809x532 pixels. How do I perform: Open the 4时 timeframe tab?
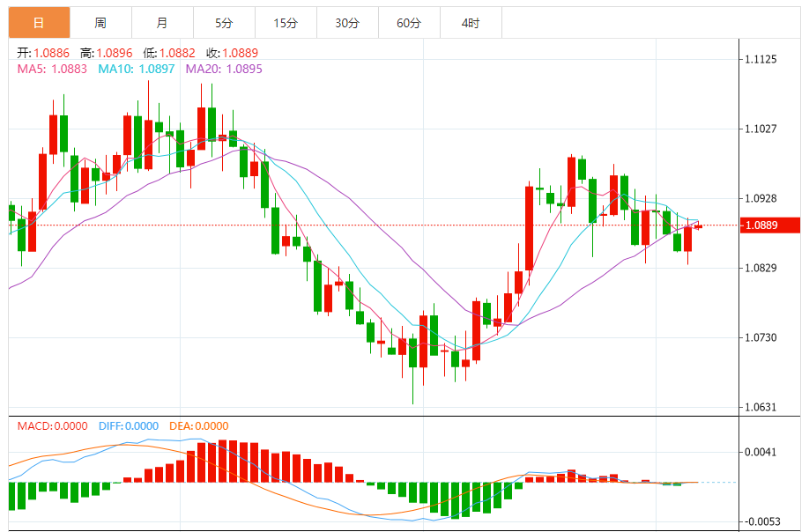pos(471,23)
